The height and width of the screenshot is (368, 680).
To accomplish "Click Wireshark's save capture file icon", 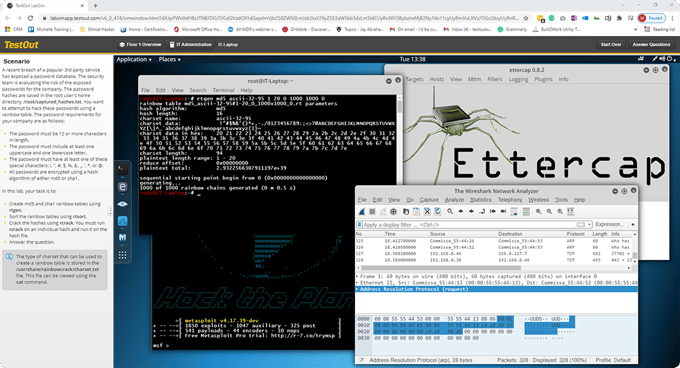I will (x=416, y=212).
